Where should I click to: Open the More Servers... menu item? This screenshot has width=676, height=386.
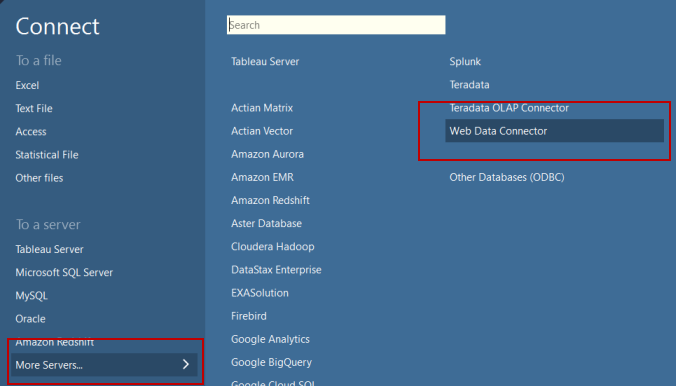(104, 364)
